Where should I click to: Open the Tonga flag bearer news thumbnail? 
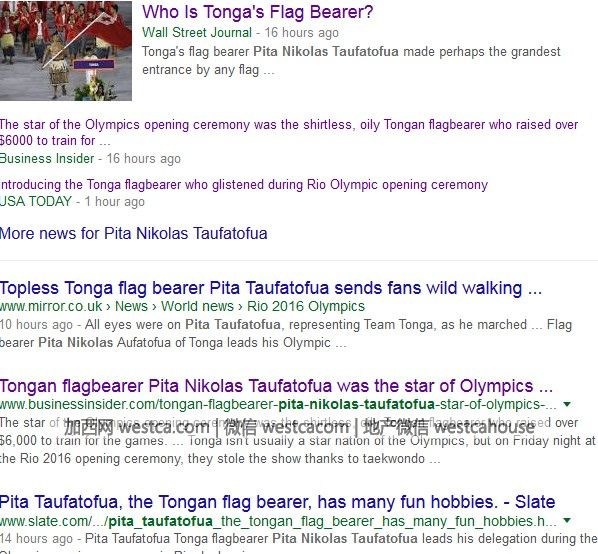[x=66, y=51]
